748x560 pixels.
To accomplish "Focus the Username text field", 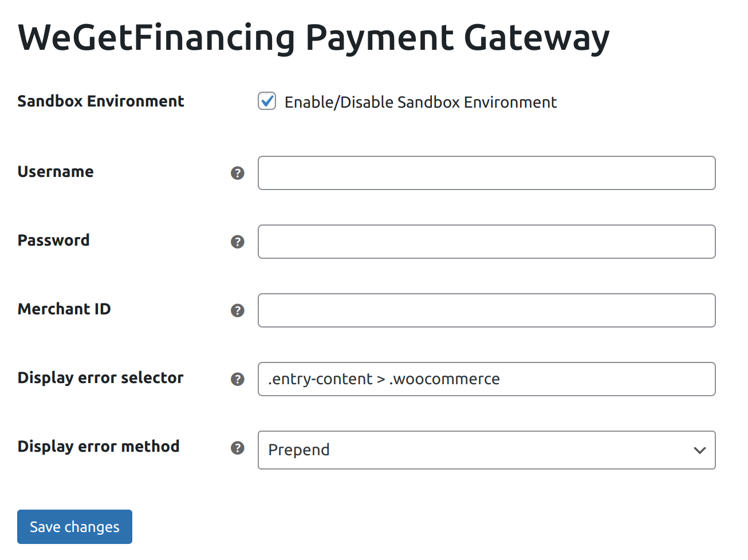I will point(487,173).
